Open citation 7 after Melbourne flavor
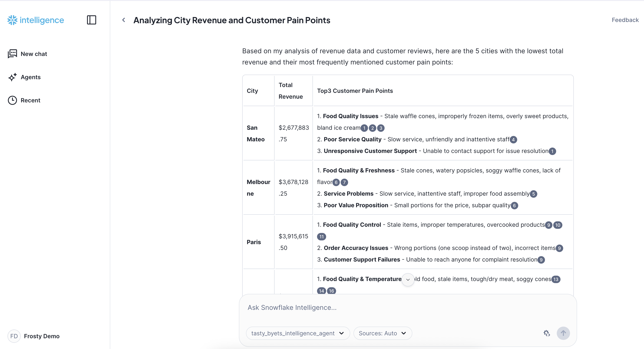Viewport: 644px width, 349px height. point(344,182)
